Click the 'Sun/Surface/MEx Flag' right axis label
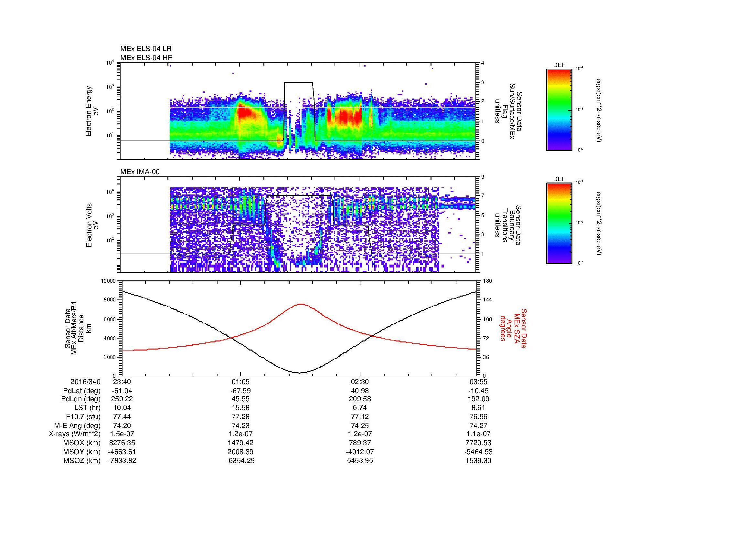 508,111
